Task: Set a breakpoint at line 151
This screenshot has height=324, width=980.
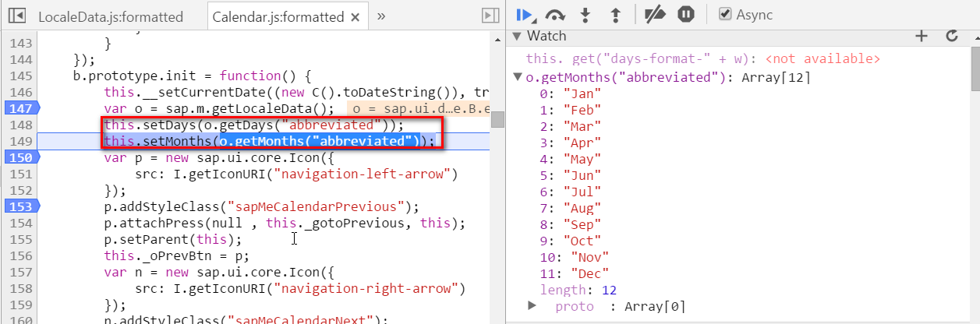Action: 20,174
